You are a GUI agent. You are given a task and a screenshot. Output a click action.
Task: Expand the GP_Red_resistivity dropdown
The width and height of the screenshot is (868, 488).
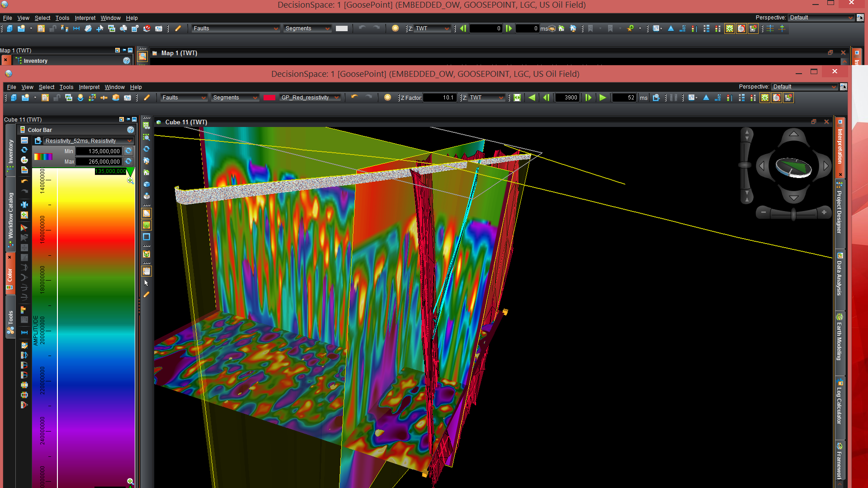310,98
